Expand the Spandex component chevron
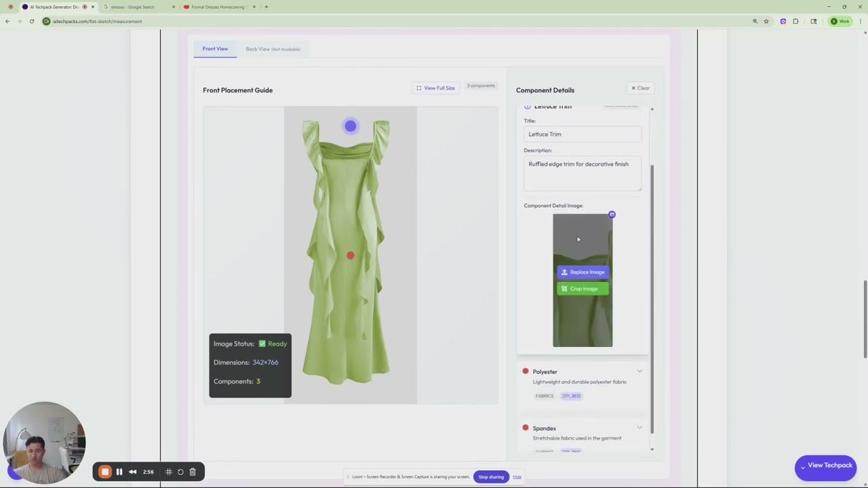The image size is (868, 488). (x=639, y=428)
